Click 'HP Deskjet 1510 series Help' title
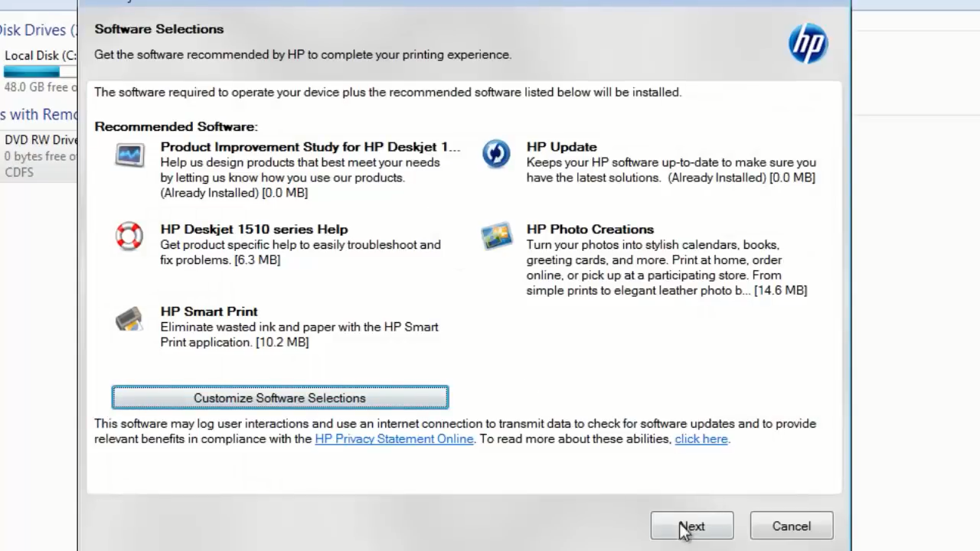 (x=254, y=229)
